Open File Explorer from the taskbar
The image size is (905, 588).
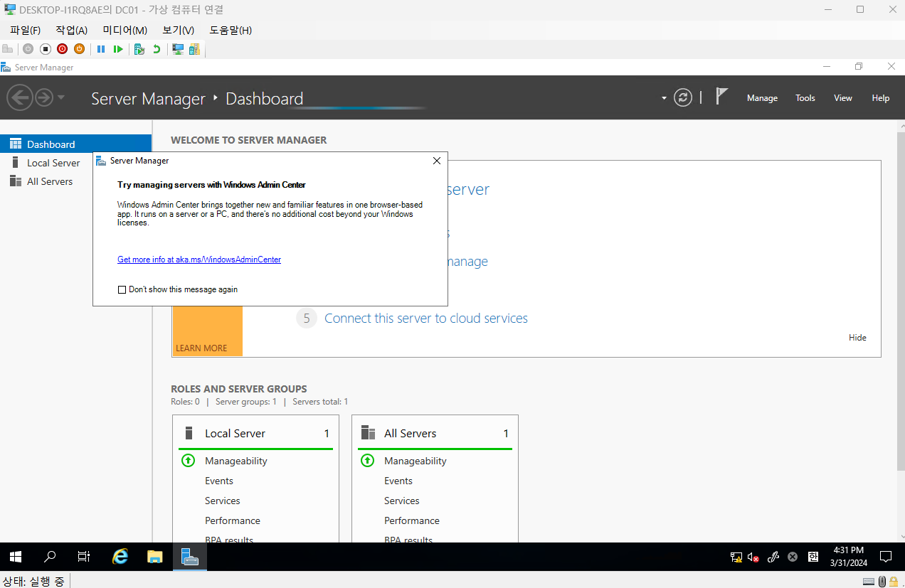click(155, 557)
